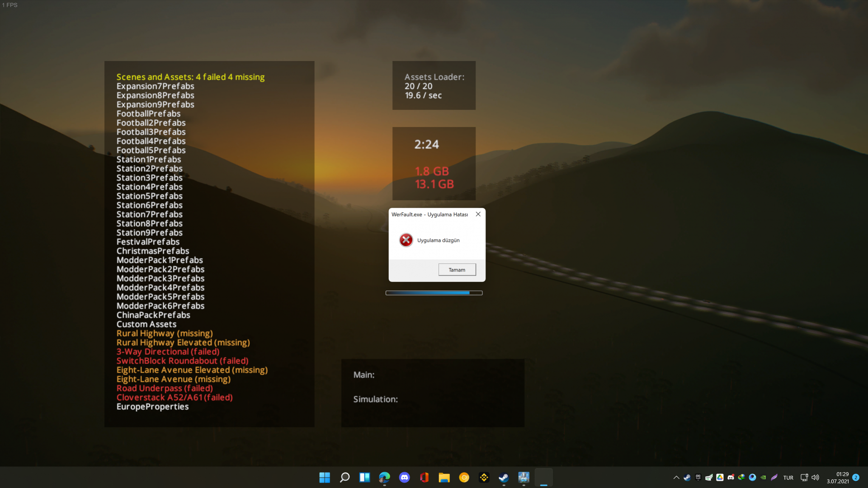Image resolution: width=868 pixels, height=488 pixels.
Task: Open Google Drive tray icon
Action: click(720, 478)
